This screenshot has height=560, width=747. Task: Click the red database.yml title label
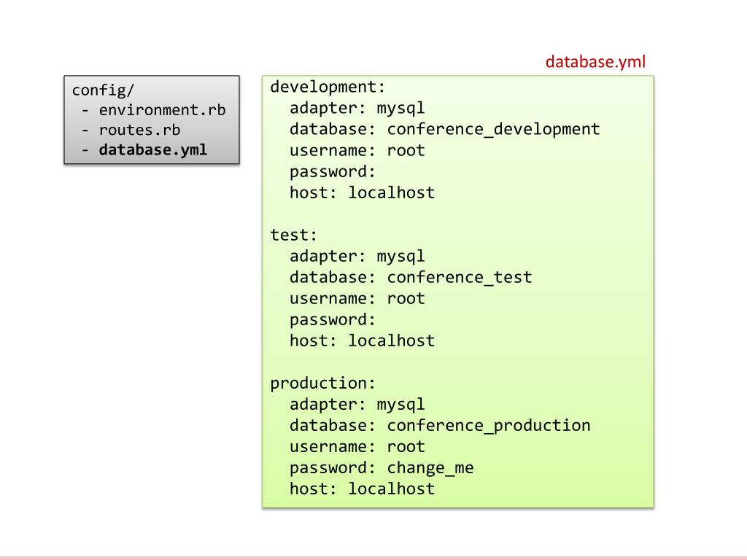point(595,62)
